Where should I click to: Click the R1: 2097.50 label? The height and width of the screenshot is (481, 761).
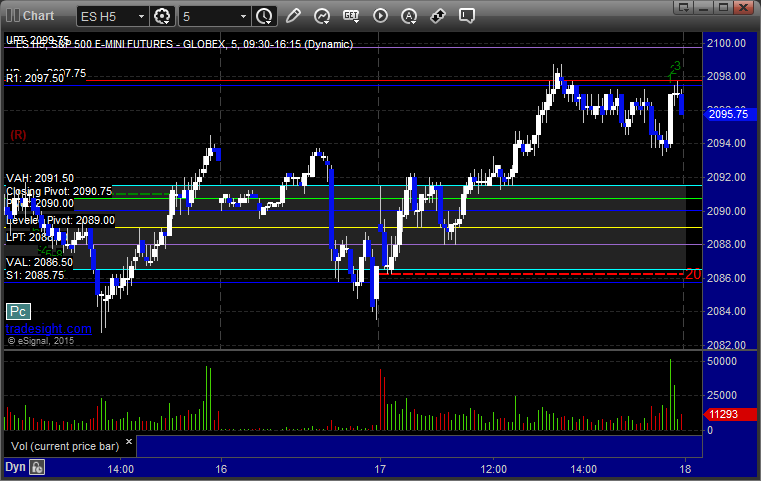pos(35,78)
